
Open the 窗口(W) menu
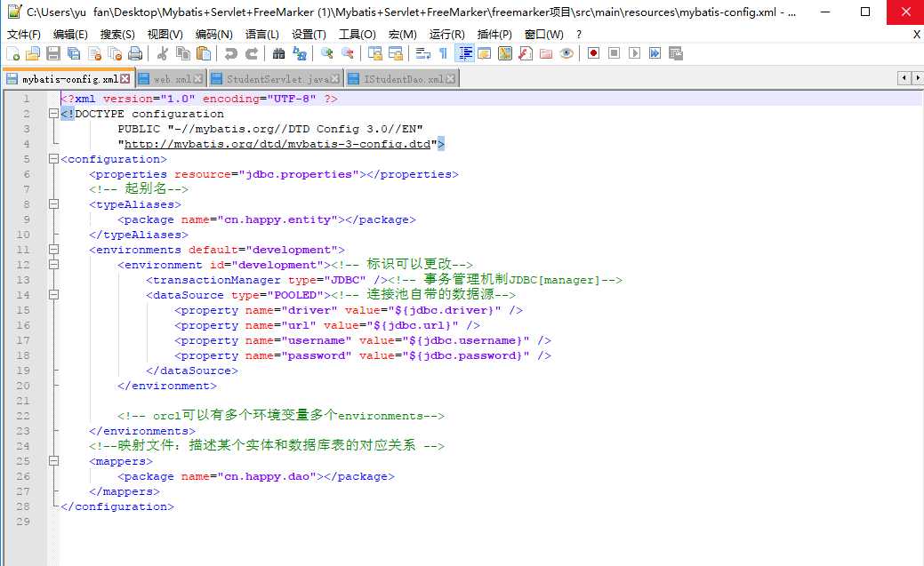(x=544, y=35)
